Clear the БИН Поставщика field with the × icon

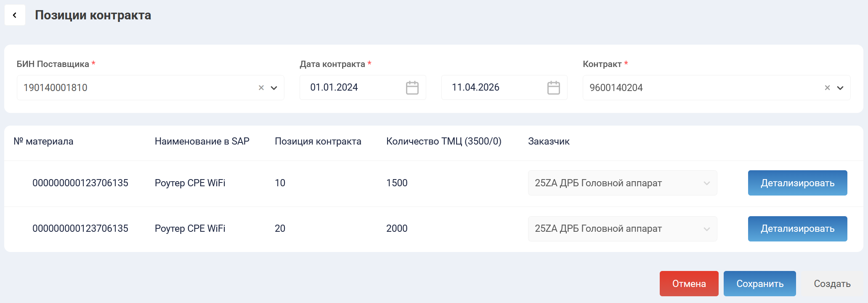tap(260, 88)
